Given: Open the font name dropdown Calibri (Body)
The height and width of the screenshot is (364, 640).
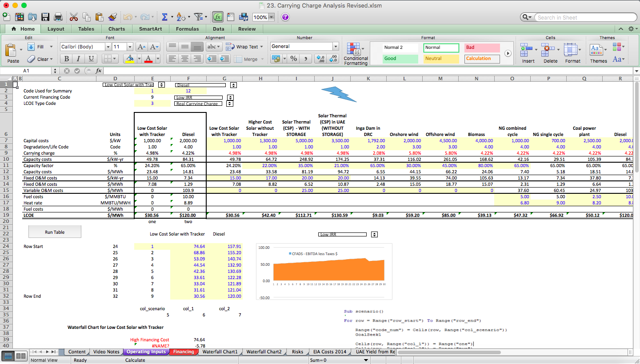Looking at the screenshot, I should pos(108,47).
